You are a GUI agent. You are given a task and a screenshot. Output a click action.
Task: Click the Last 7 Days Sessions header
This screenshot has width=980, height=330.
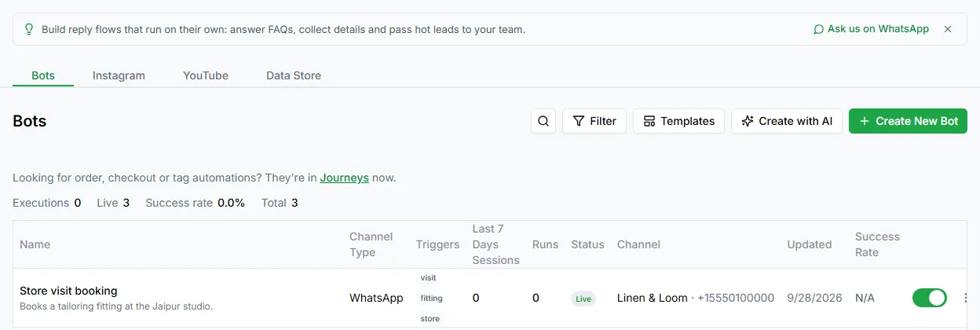tap(495, 244)
